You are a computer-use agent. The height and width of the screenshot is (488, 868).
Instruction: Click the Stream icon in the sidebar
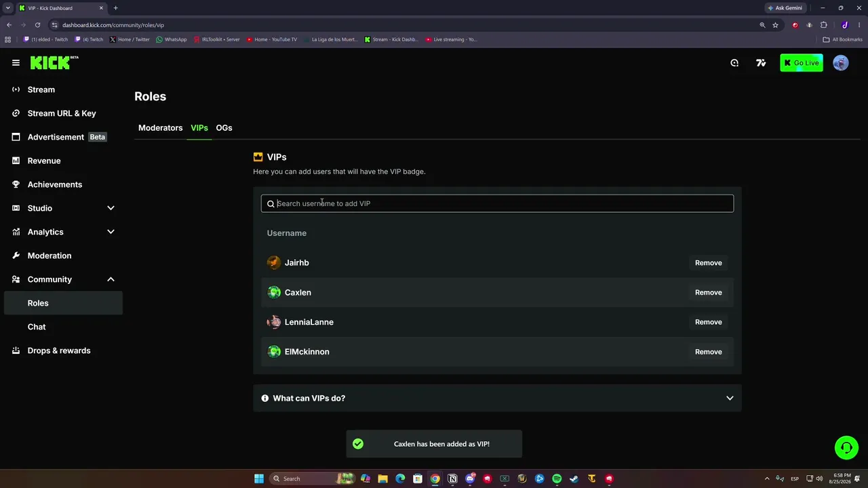(16, 89)
